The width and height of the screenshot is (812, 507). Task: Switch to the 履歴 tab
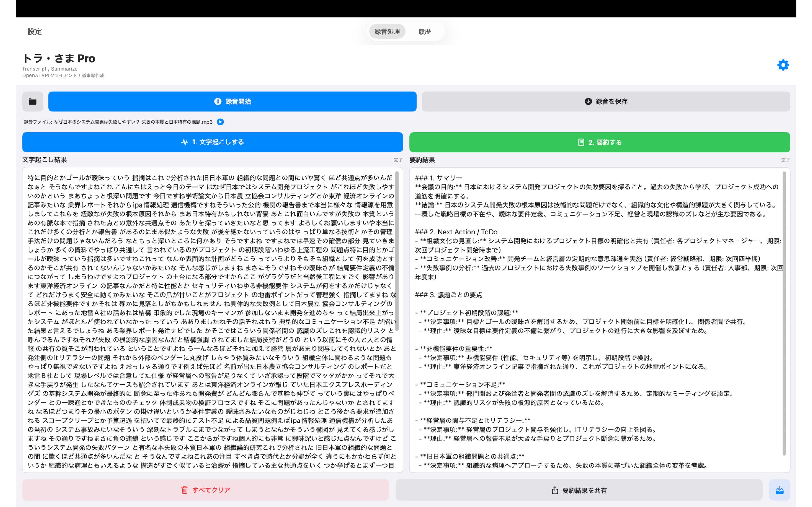424,31
